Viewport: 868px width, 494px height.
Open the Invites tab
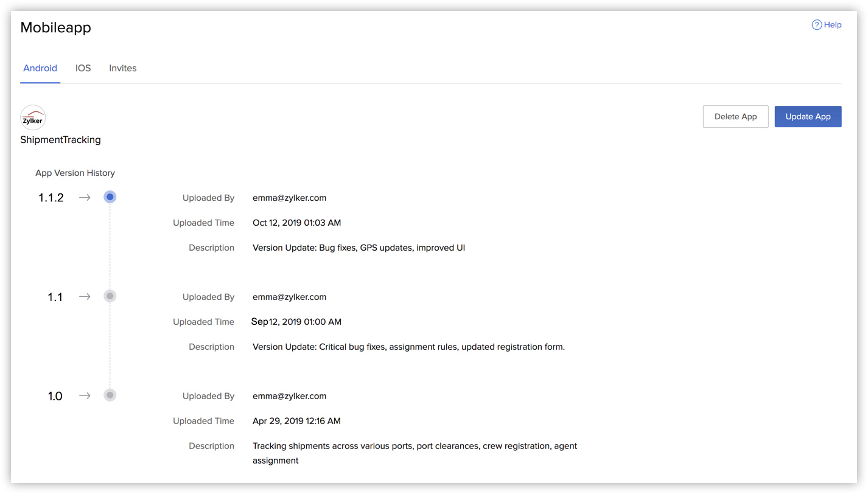tap(123, 68)
